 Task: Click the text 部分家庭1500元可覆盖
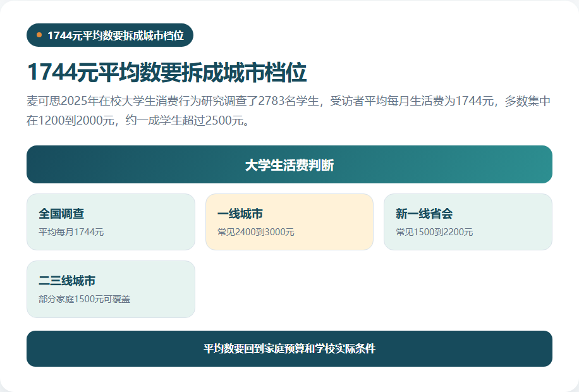[84, 299]
